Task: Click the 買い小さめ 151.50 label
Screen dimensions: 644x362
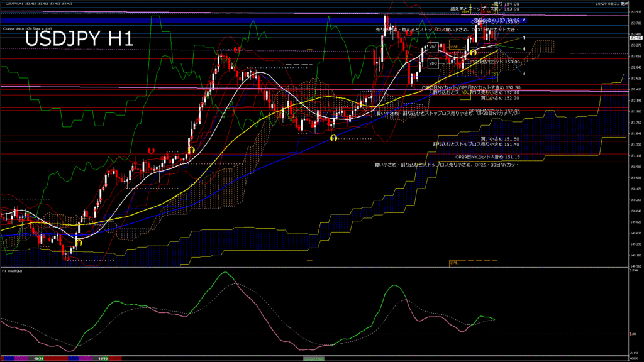Action: pos(500,139)
